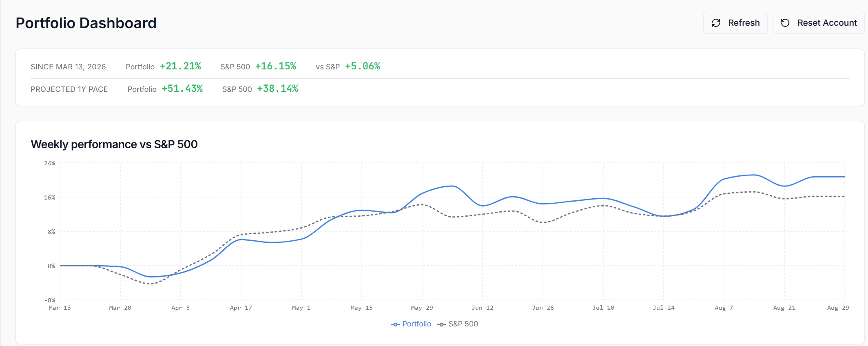Click the Aug 7 x-axis date label
The height and width of the screenshot is (346, 868).
(x=724, y=308)
